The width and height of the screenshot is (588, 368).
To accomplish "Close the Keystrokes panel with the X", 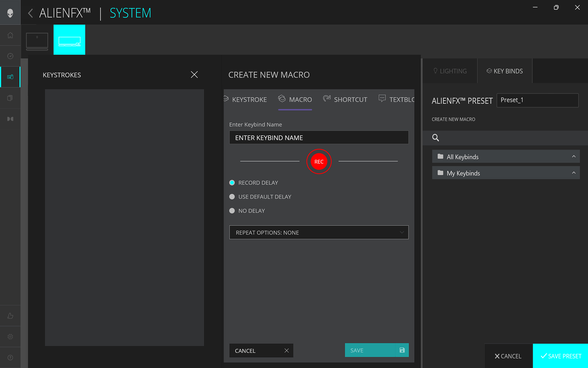I will coord(194,74).
